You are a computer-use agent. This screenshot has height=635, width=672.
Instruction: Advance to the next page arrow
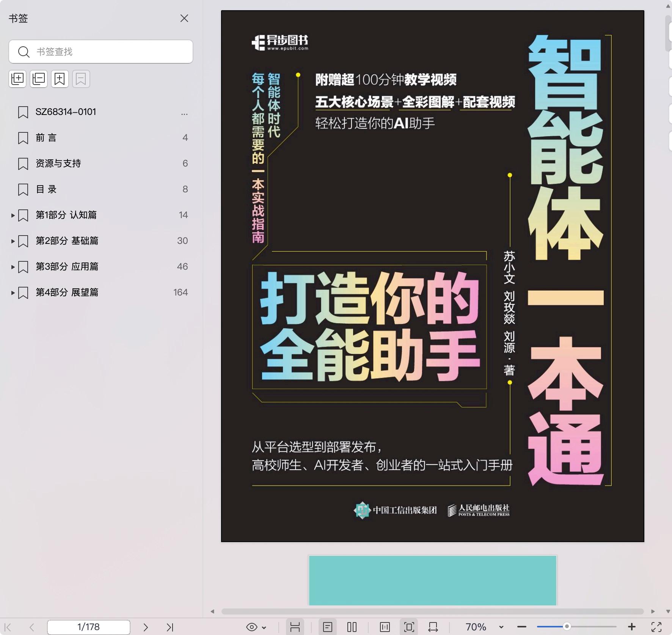[145, 627]
